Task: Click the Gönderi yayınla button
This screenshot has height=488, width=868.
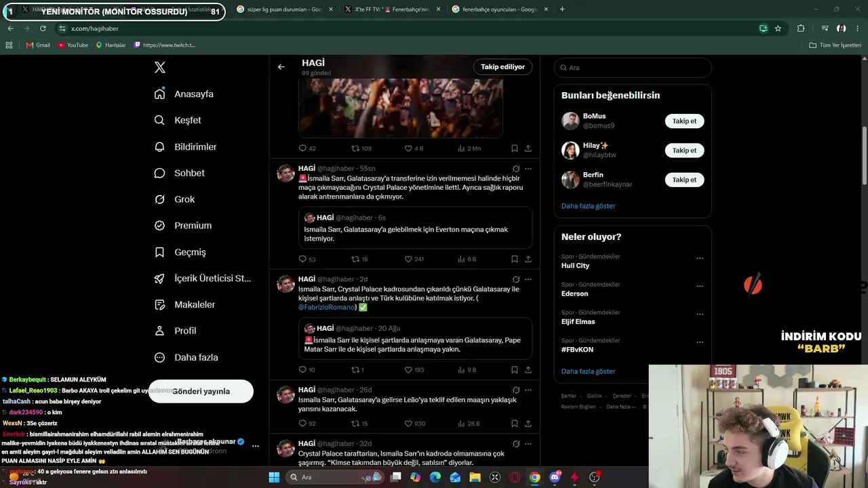Action: [x=201, y=391]
